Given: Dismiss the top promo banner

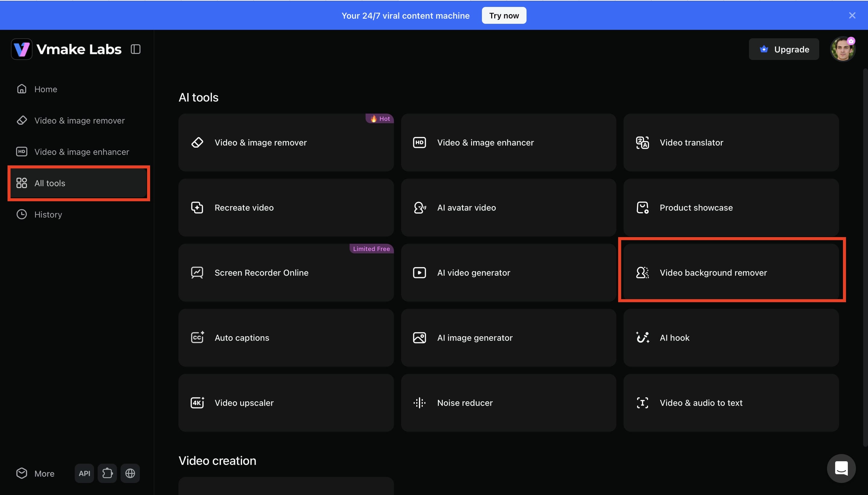Looking at the screenshot, I should 852,16.
